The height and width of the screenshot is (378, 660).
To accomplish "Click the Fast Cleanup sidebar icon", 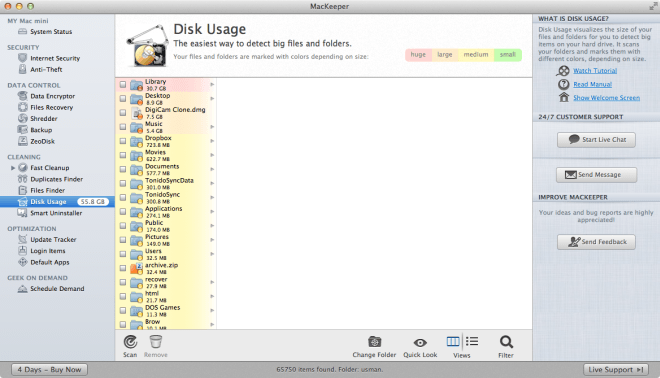I will point(23,168).
